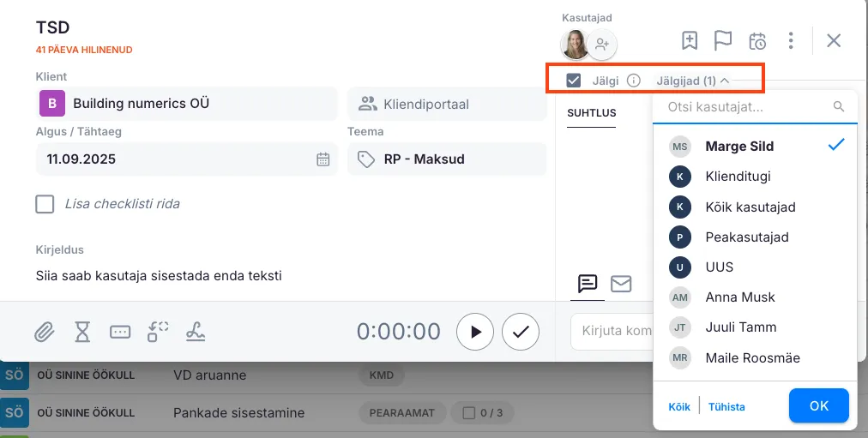Check the Lisa checklisti rida checkbox
Viewport: 868px width, 438px height.
click(45, 204)
